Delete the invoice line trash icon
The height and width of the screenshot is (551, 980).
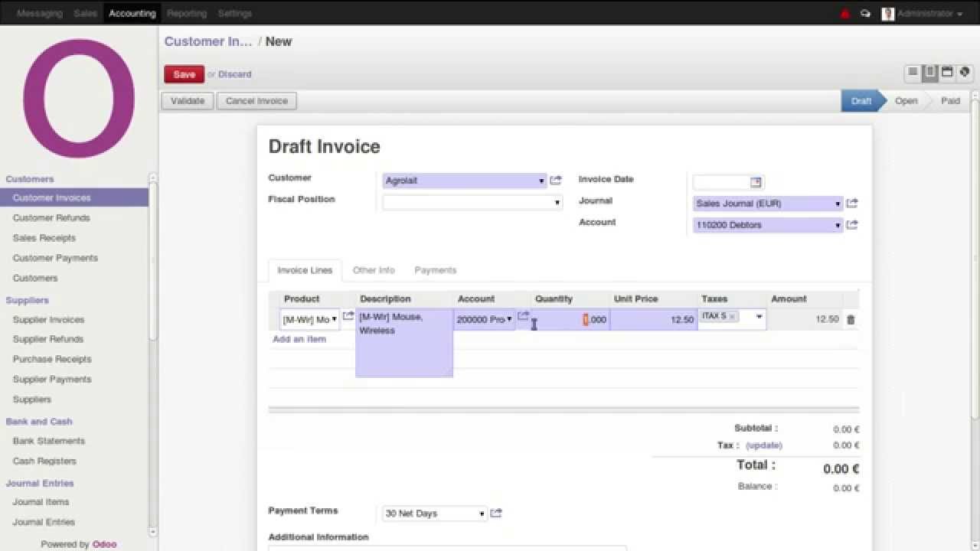click(851, 320)
